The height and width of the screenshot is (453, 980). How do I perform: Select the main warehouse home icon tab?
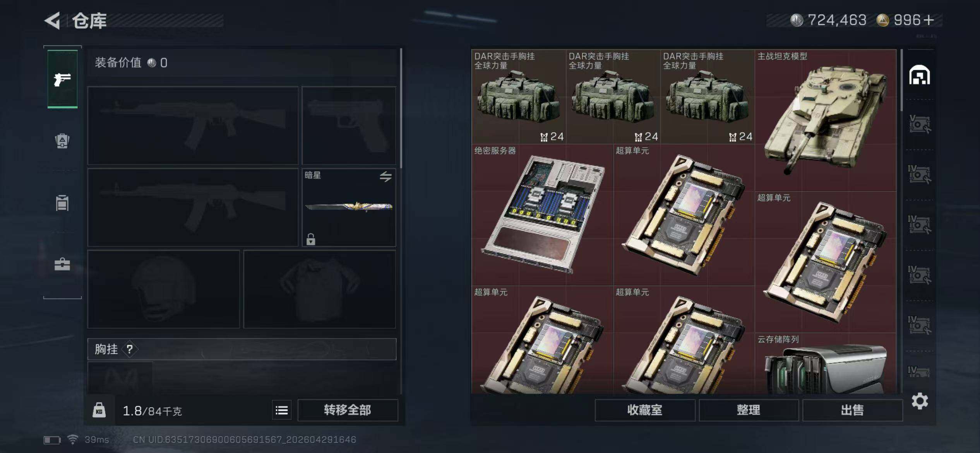tap(920, 75)
